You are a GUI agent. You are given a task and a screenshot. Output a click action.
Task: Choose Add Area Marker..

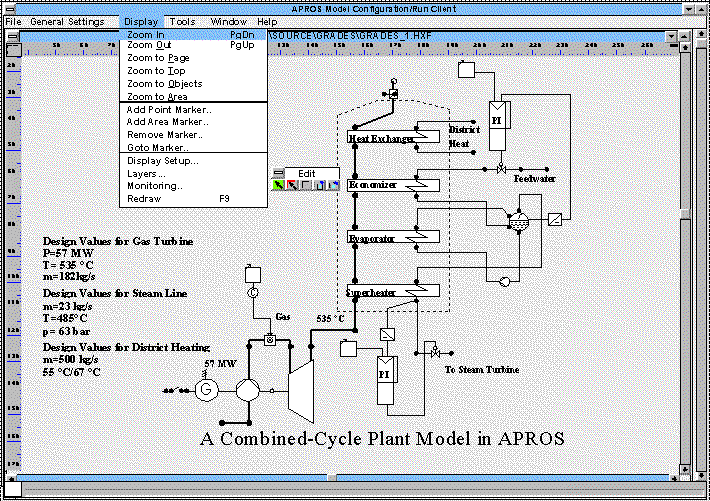193,122
